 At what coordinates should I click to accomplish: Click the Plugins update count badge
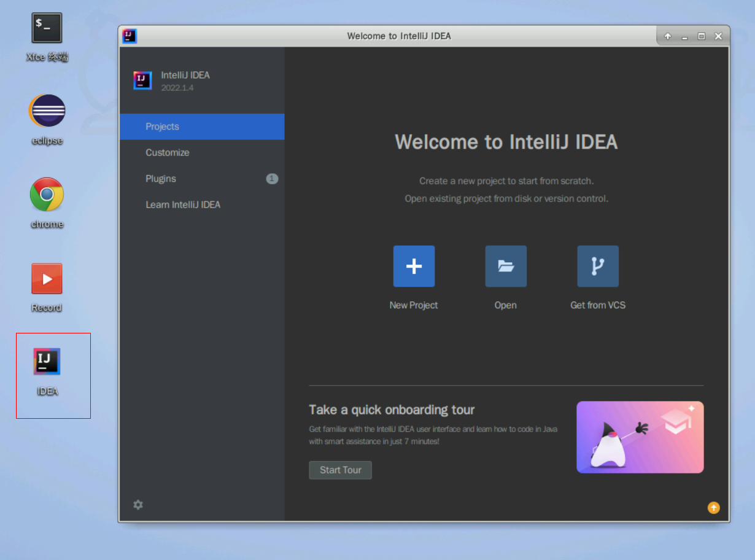click(272, 179)
